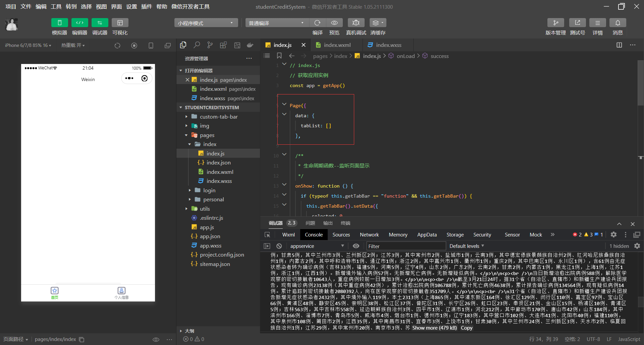Click the clear cache layers icon
The height and width of the screenshot is (345, 644).
coord(378,23)
